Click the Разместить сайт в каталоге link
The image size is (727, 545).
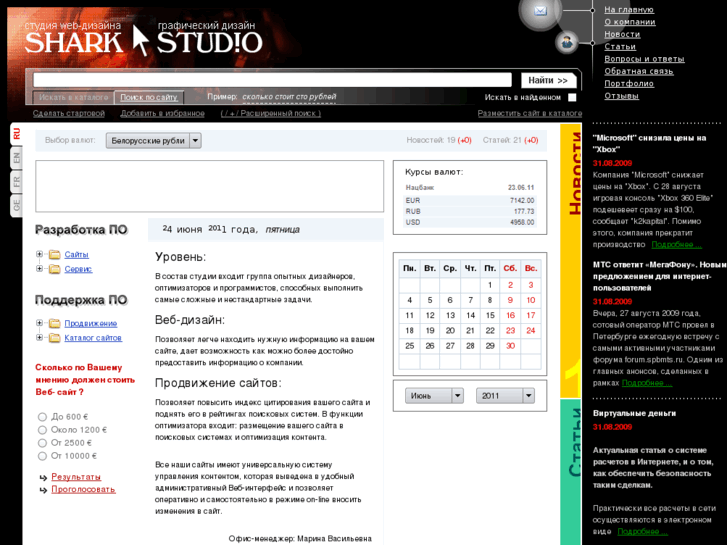(x=529, y=113)
